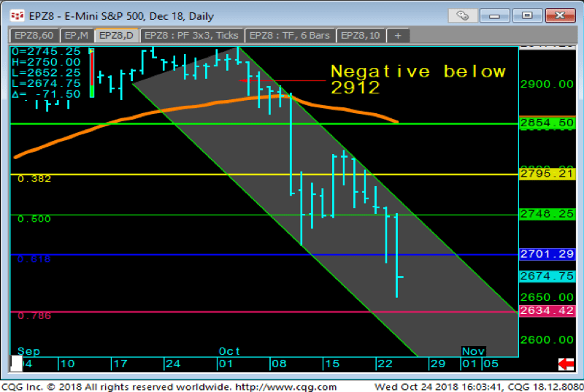
Task: Select the 2701.29 blue price label
Action: (546, 254)
